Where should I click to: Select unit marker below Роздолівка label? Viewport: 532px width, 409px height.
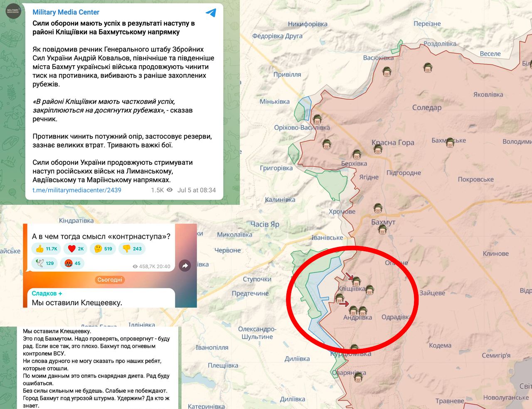[428, 68]
